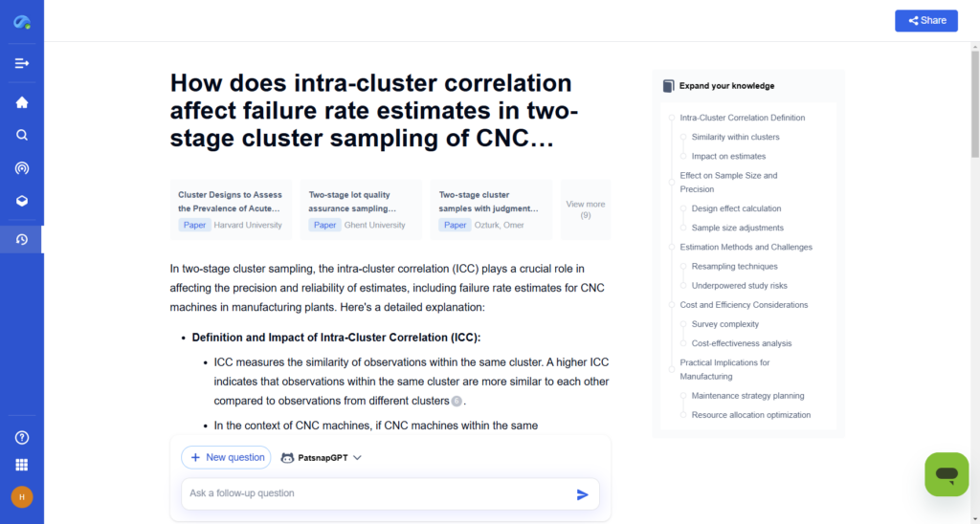Send the follow-up question arrow
Viewport: 980px width, 524px height.
[582, 494]
